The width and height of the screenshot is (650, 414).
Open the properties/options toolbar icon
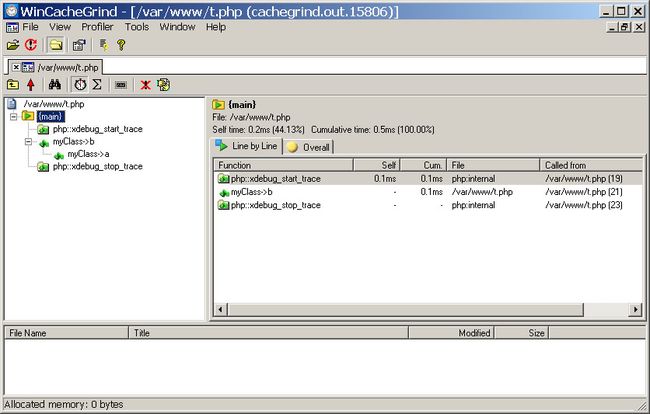click(79, 45)
